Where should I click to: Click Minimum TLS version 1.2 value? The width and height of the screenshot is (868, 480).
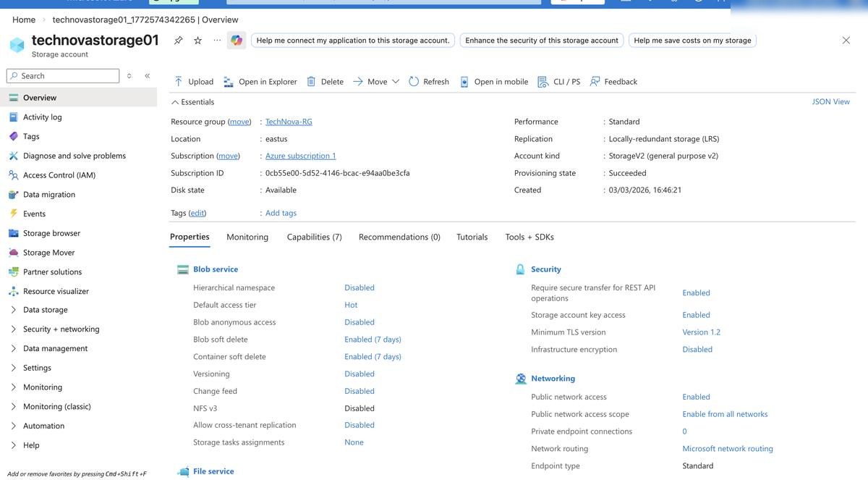[702, 332]
